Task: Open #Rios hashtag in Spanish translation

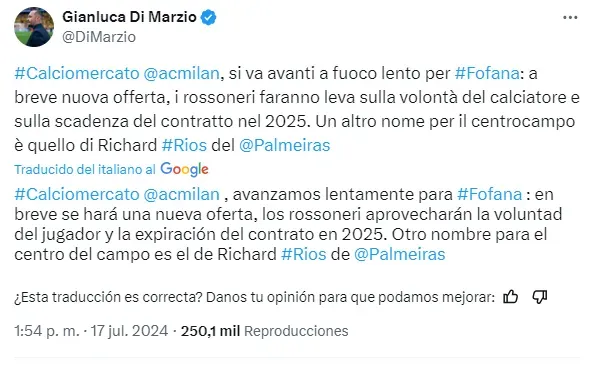Action: point(303,254)
